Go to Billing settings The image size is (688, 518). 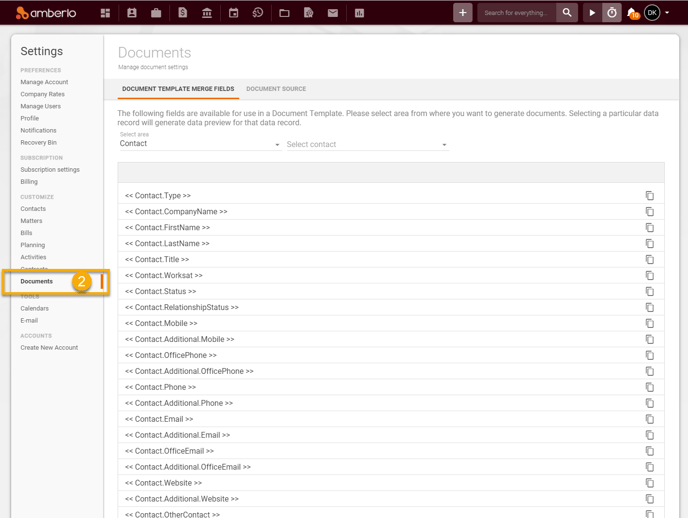[29, 182]
